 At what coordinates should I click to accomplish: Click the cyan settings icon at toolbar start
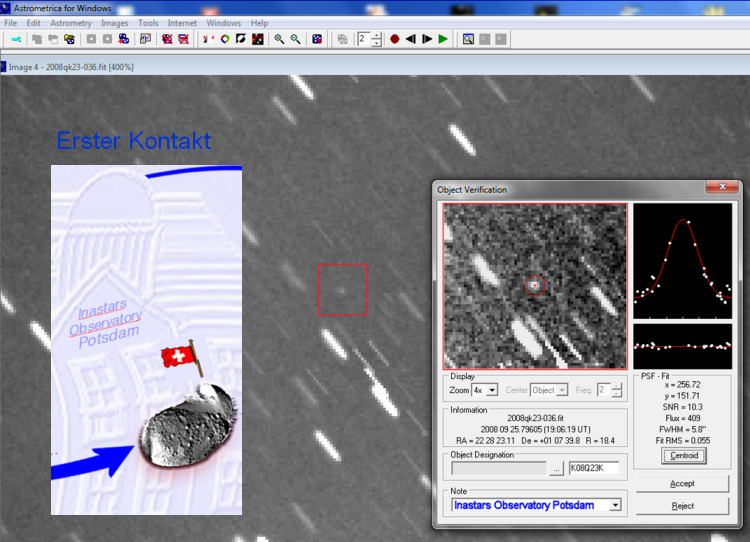coord(15,39)
